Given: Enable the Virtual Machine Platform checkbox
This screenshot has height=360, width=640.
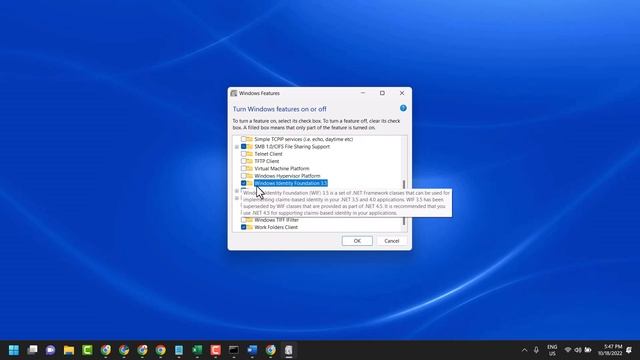Looking at the screenshot, I should point(243,169).
